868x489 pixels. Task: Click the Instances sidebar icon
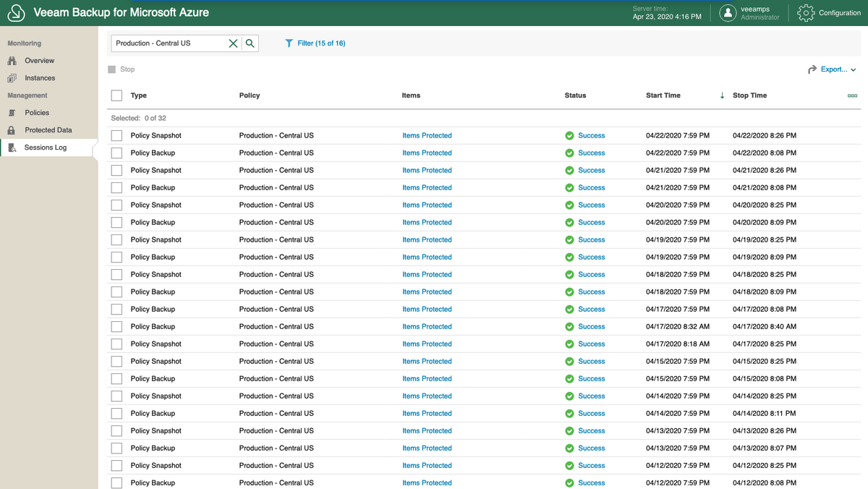tap(12, 78)
